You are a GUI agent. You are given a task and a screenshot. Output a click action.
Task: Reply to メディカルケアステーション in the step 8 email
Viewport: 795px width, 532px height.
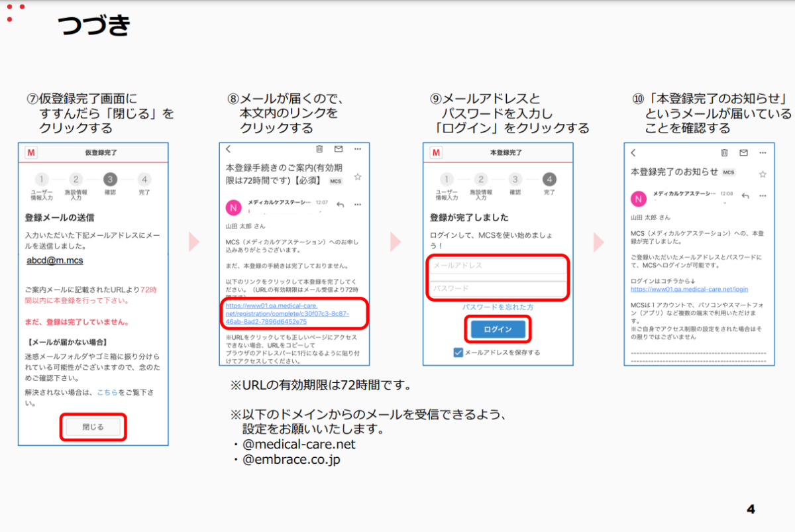coord(341,204)
